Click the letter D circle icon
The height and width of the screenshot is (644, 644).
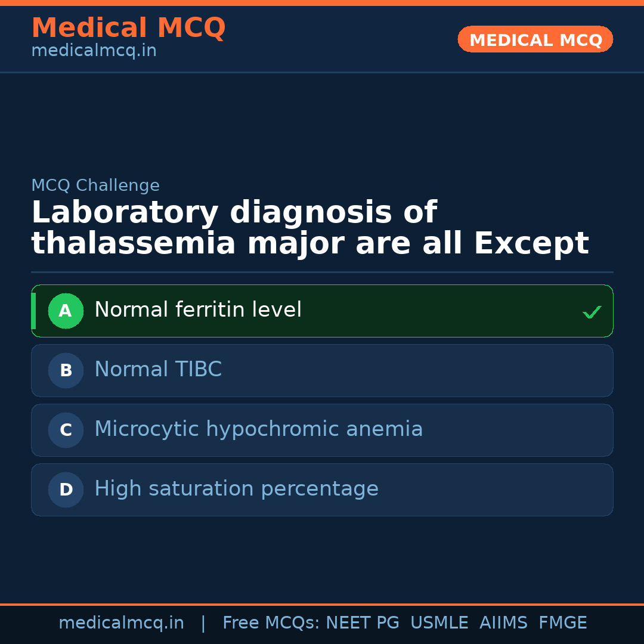[x=66, y=490]
